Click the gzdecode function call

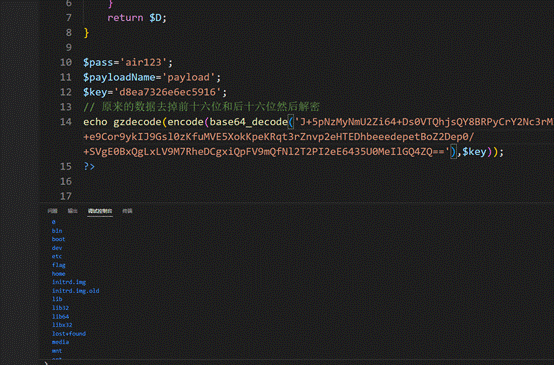[137, 122]
